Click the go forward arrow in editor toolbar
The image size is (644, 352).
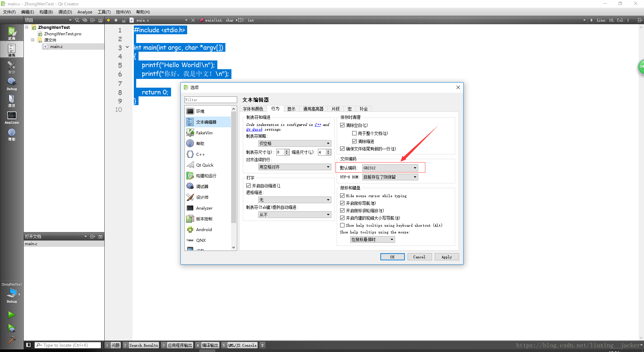coord(116,20)
